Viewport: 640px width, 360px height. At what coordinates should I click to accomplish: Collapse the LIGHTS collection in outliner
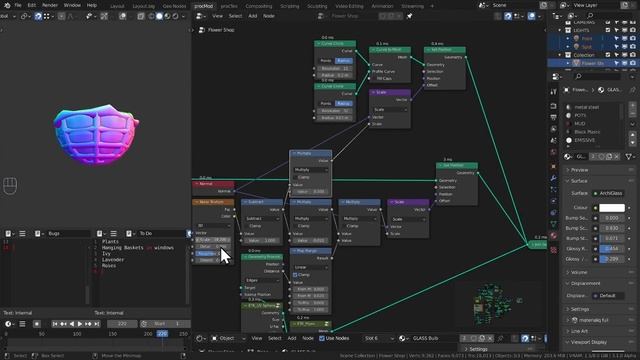(560, 30)
